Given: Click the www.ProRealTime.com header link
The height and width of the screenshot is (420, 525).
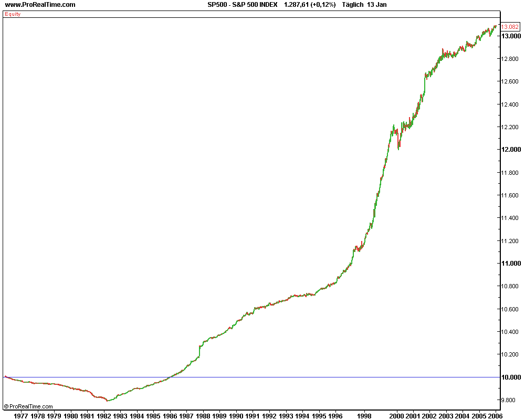Looking at the screenshot, I should click(x=40, y=5).
